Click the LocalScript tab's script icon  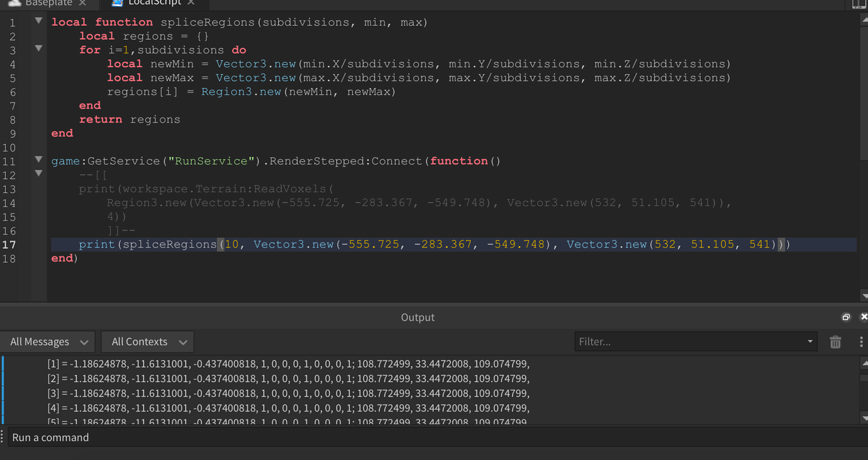117,3
